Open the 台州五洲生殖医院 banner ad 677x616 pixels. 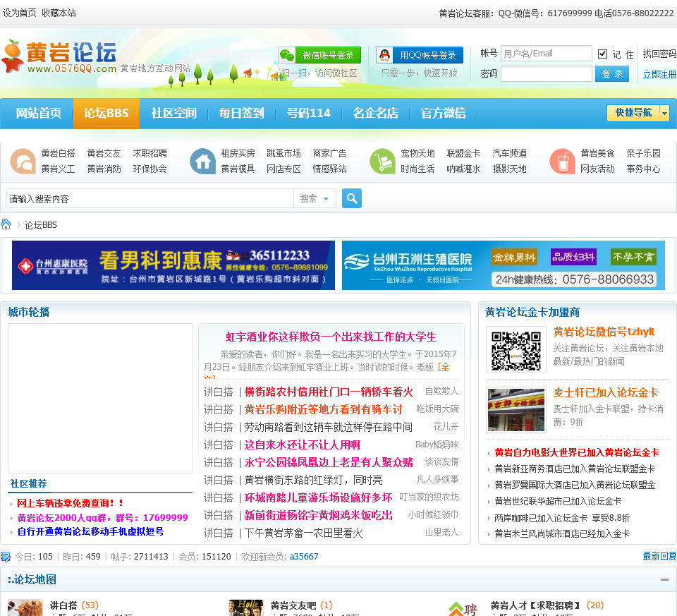(x=503, y=265)
